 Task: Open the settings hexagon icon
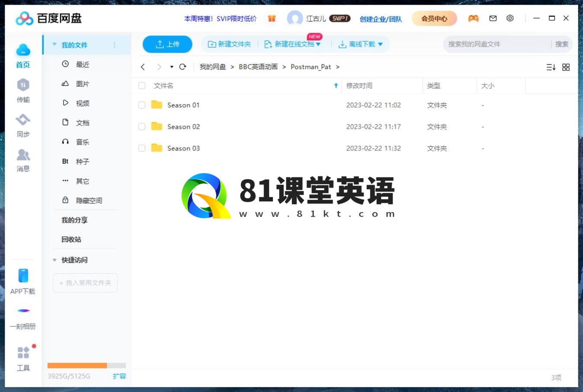(510, 18)
